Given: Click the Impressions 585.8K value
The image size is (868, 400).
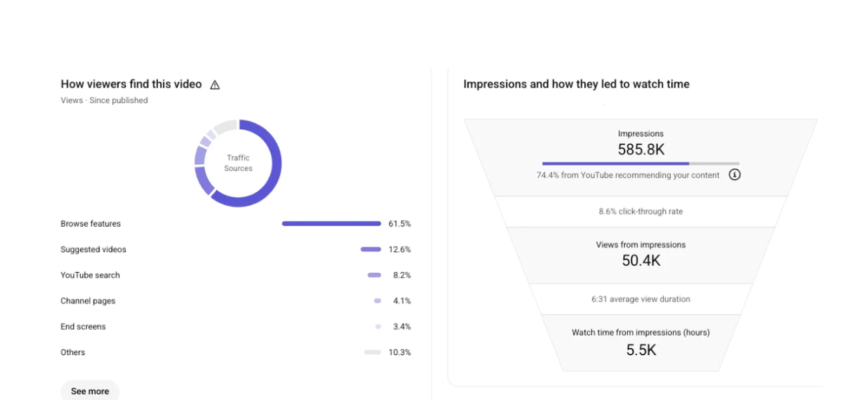Looking at the screenshot, I should 641,150.
